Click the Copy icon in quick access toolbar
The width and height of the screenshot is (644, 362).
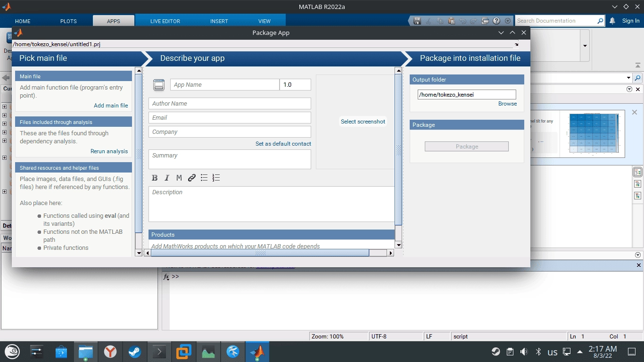[440, 21]
